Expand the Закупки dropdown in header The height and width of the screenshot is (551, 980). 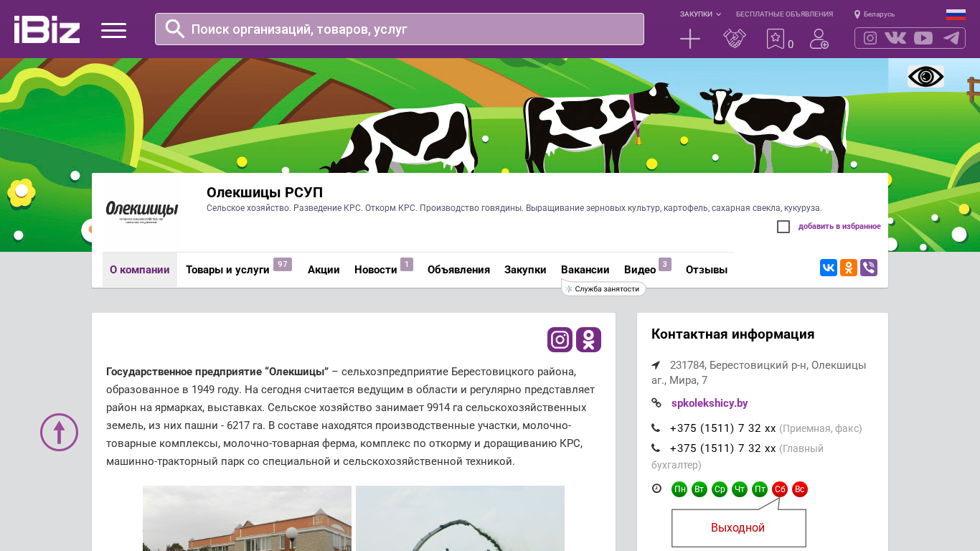pos(700,14)
